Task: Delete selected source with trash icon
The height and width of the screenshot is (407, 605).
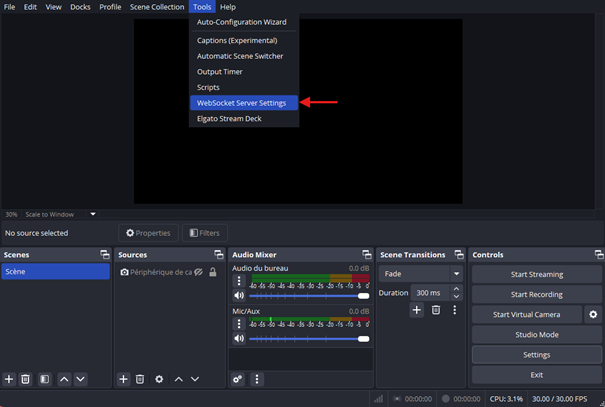Action: click(140, 379)
